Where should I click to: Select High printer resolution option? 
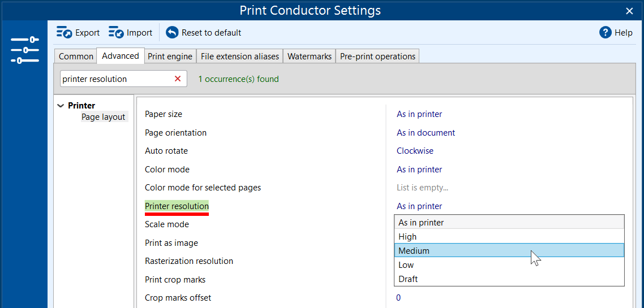[407, 237]
